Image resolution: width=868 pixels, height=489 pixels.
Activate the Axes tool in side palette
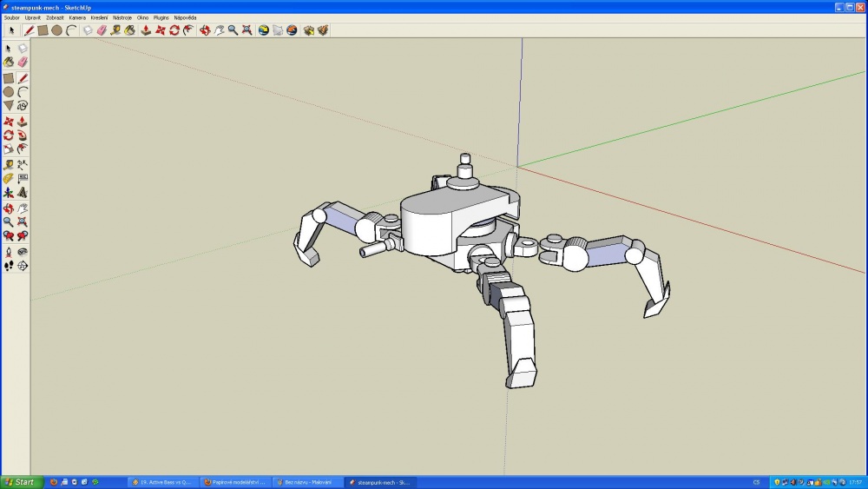[x=9, y=192]
